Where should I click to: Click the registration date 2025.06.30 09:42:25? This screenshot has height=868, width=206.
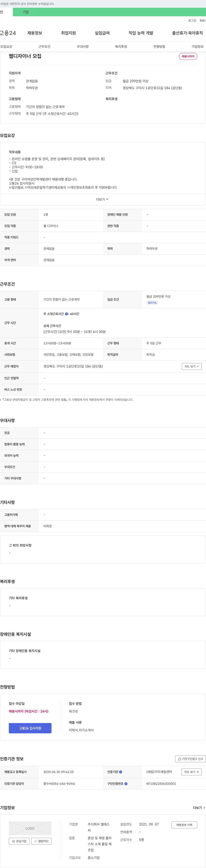59,772
